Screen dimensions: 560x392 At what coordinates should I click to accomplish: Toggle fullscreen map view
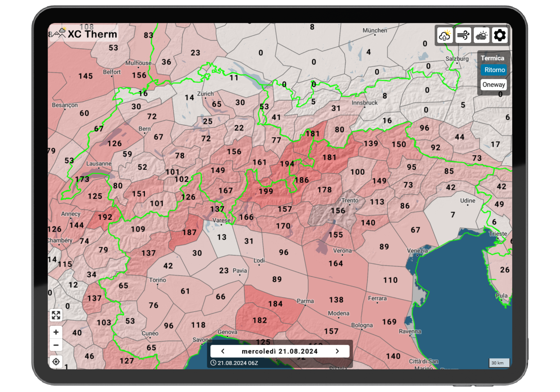coord(56,315)
